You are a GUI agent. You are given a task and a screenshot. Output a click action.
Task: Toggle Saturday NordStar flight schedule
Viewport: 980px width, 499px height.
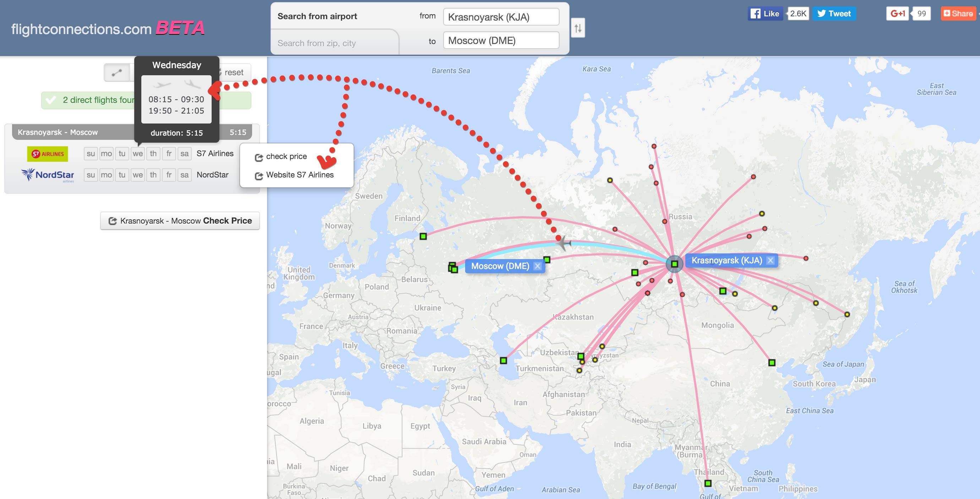[184, 174]
